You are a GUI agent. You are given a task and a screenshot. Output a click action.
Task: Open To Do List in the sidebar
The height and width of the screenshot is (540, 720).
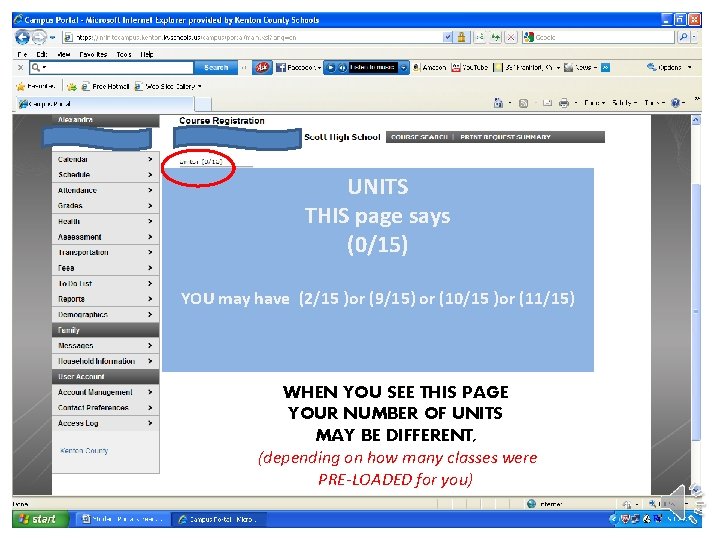point(106,283)
